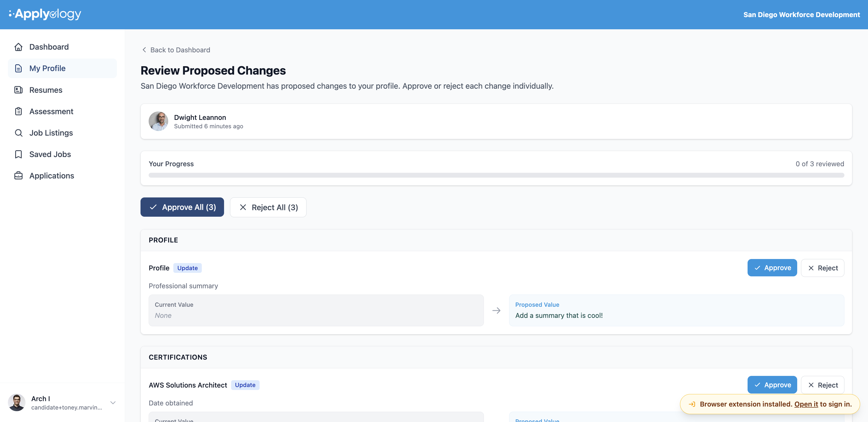Click the CERTIFICATIONS section header
The image size is (868, 422).
point(178,357)
